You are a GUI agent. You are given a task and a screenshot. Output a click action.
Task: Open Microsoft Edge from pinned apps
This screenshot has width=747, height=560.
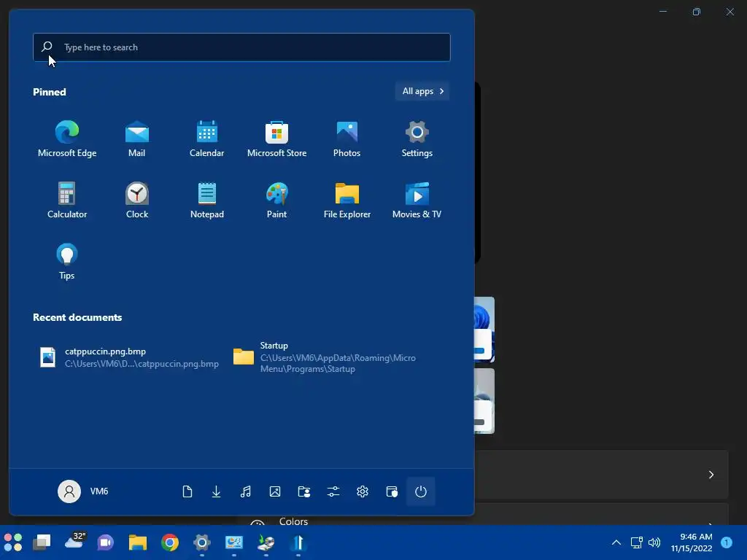(x=66, y=139)
